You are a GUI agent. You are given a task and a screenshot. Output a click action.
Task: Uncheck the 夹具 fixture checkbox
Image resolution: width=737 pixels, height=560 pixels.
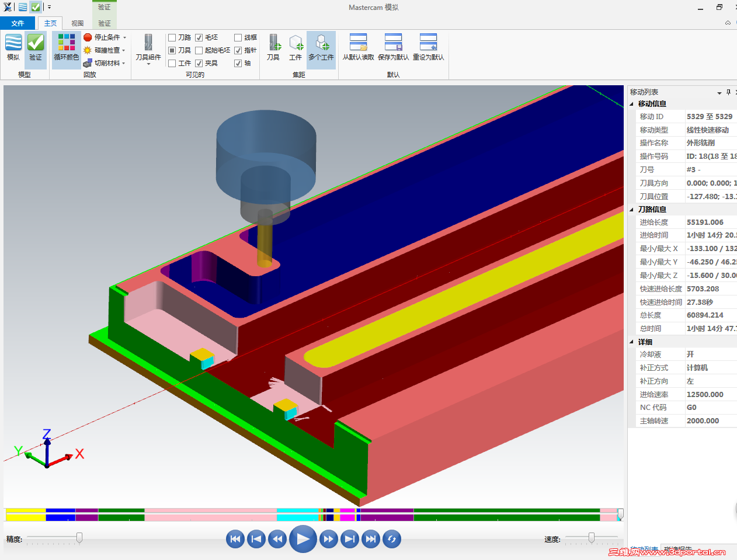(x=199, y=63)
